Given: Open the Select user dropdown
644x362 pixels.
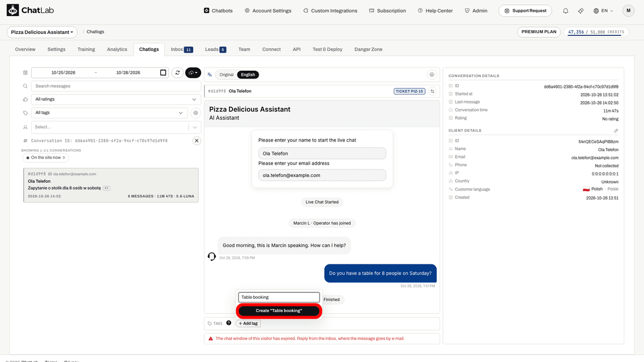Looking at the screenshot, I should (x=116, y=127).
